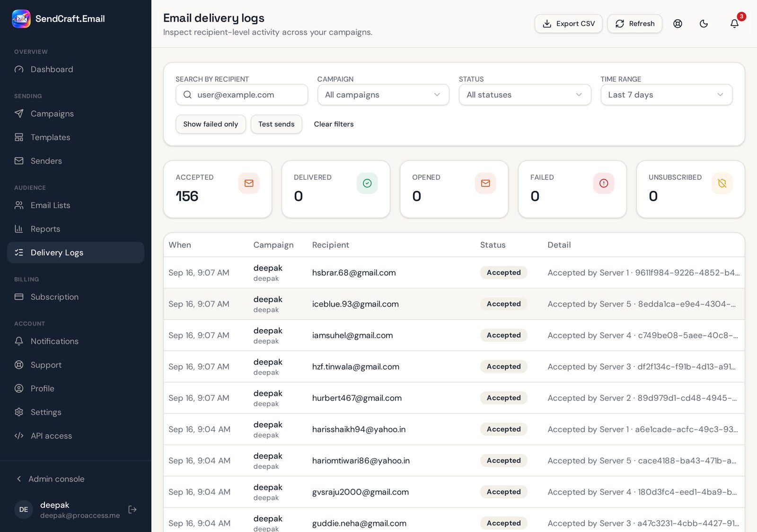The height and width of the screenshot is (532, 757).
Task: Click the Dashboard gauge icon in sidebar
Action: click(x=19, y=70)
